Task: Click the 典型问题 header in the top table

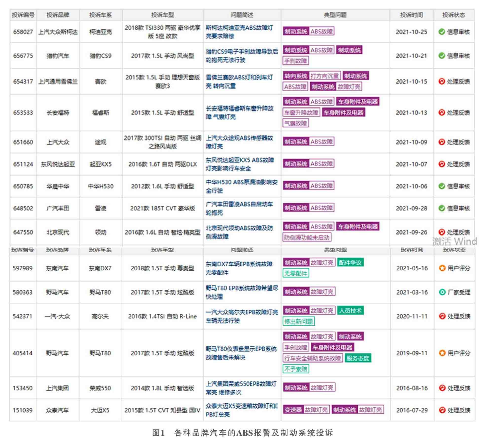Action: pos(335,15)
